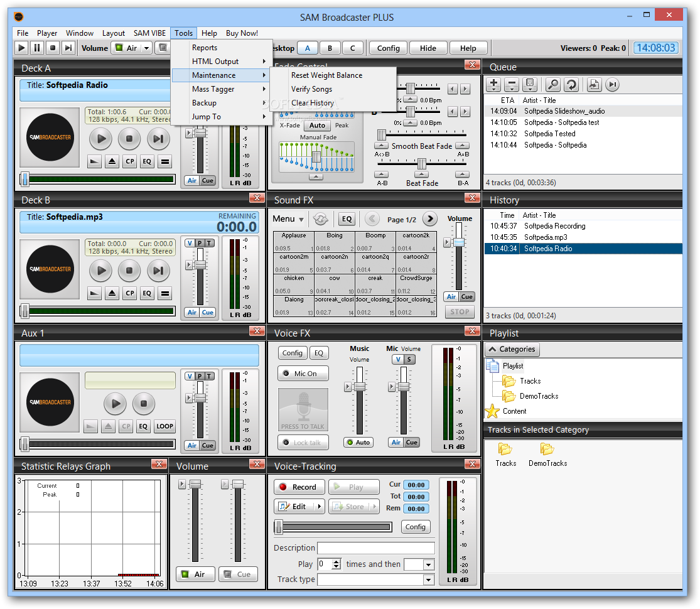This screenshot has height=609, width=700.
Task: Toggle Auto under Music volume in Voice FX
Action: coord(358,442)
